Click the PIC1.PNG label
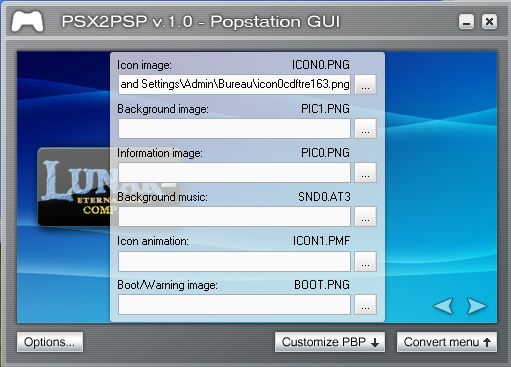The width and height of the screenshot is (511, 367). (x=325, y=109)
